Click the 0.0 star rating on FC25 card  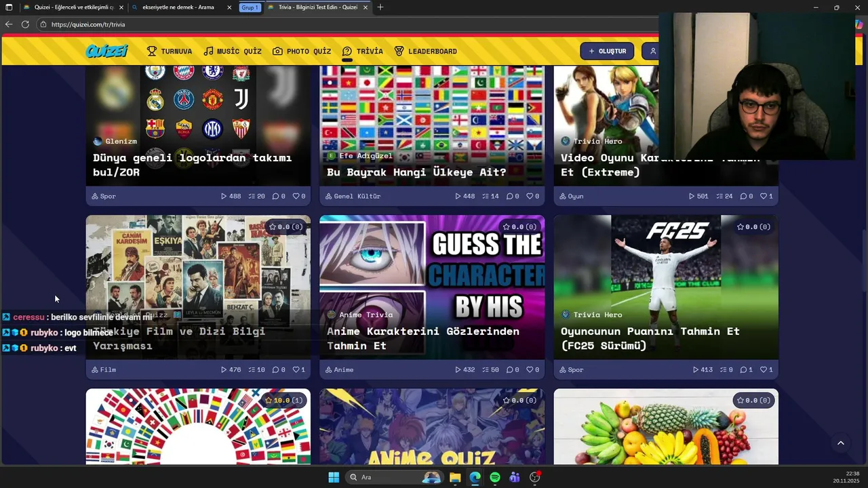click(x=755, y=226)
